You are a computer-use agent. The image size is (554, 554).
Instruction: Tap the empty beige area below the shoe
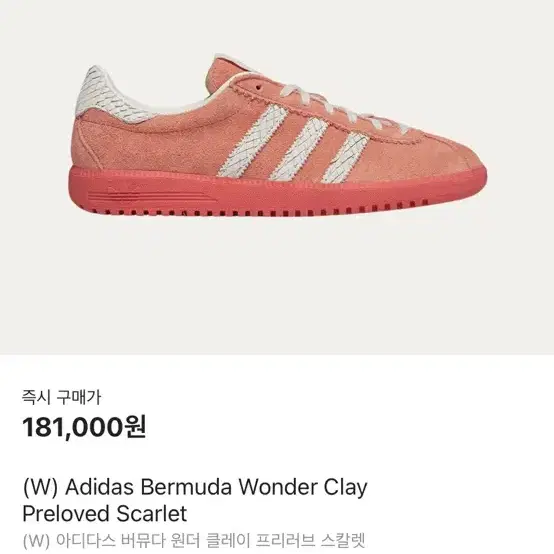click(277, 283)
